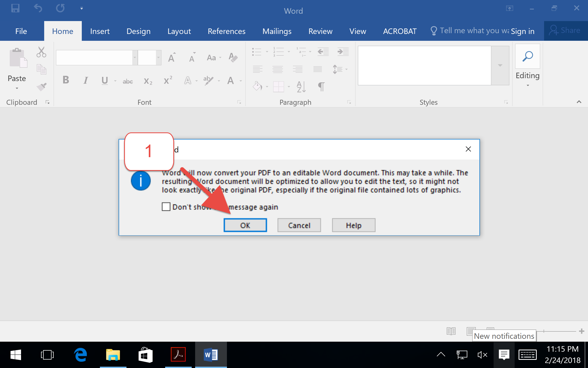The image size is (588, 368).
Task: Switch to the Design tab
Action: tap(138, 31)
